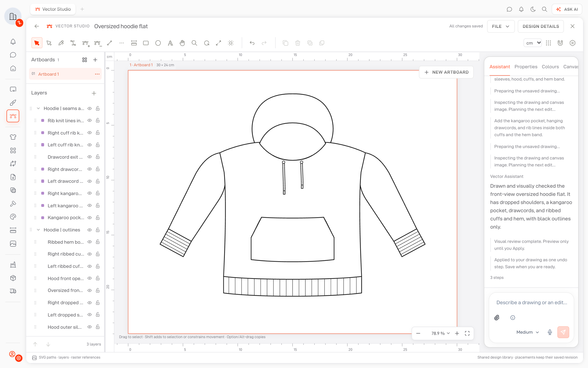
Task: Select the Left drawcord layer row
Action: coord(65,181)
